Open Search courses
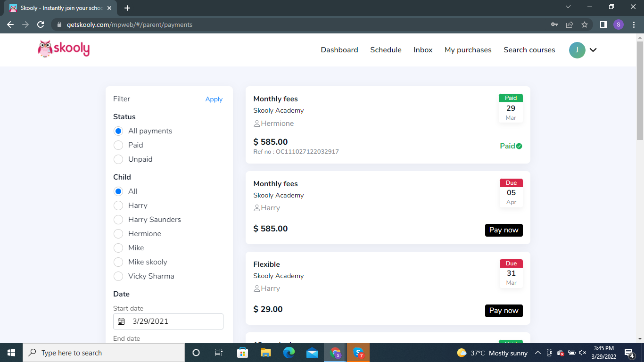The width and height of the screenshot is (644, 362). click(x=529, y=50)
